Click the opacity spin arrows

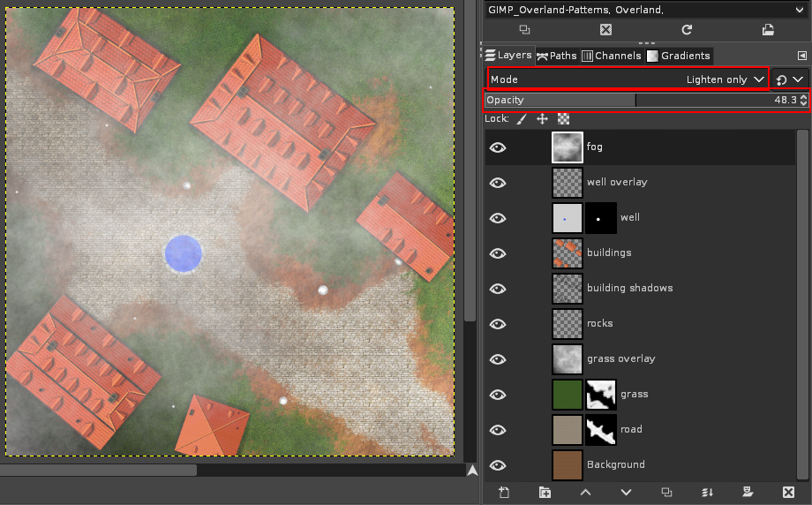[803, 100]
